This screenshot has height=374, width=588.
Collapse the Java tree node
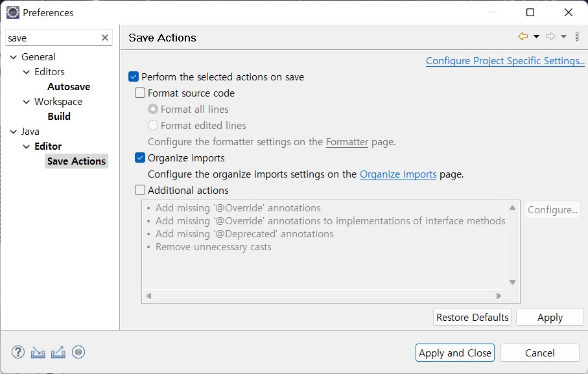(x=14, y=132)
